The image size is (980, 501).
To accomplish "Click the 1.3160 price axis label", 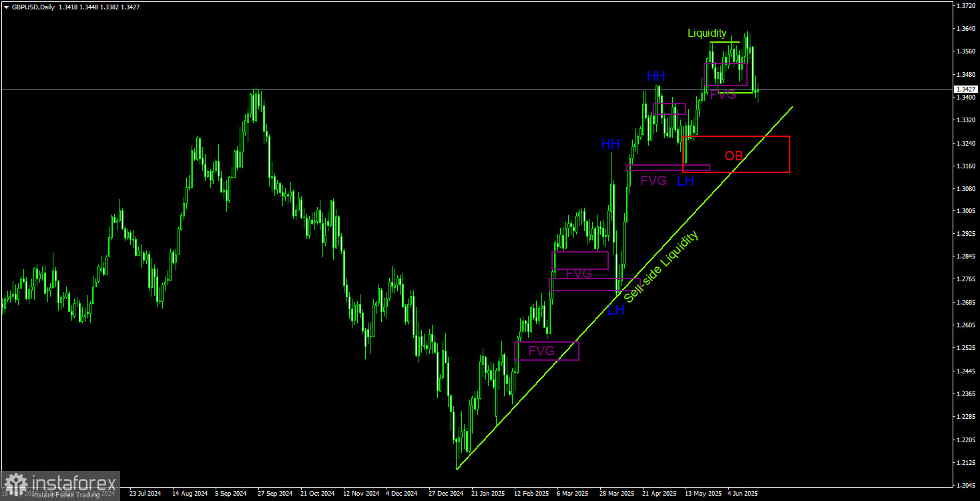I will tap(965, 166).
